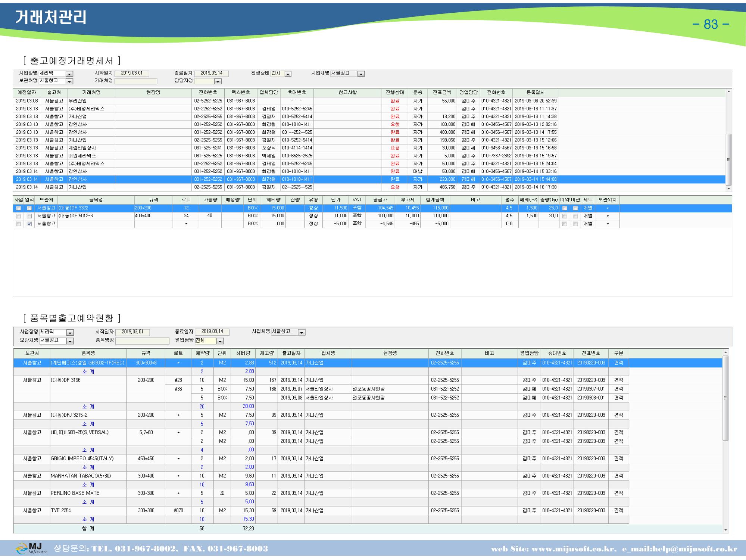Open 사업장명 dropdown in 출고예정거래명세서
Viewport: 746px width, 560px height.
[x=69, y=74]
